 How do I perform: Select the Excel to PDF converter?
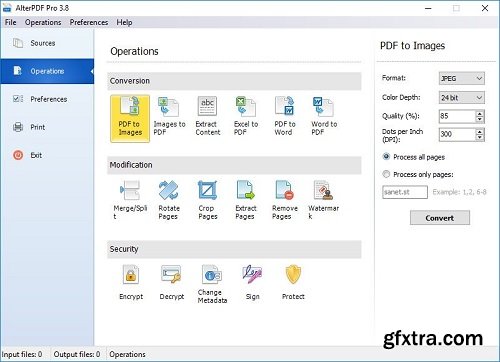246,117
